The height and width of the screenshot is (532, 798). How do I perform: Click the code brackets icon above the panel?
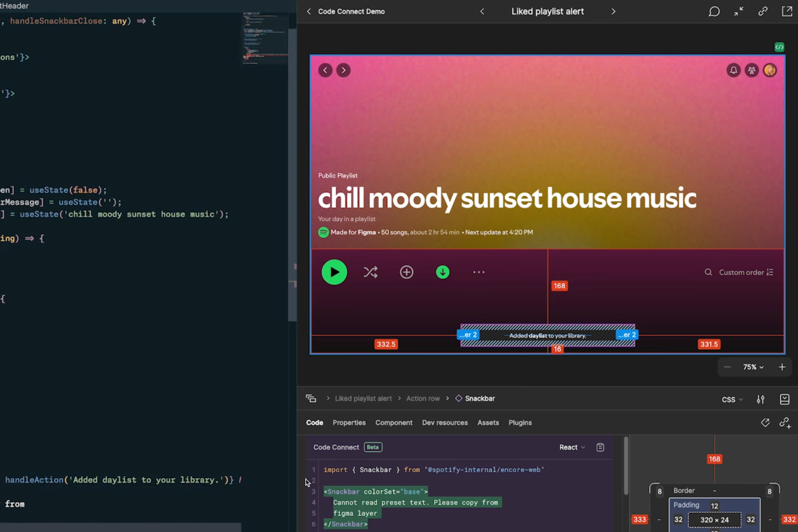[766, 423]
